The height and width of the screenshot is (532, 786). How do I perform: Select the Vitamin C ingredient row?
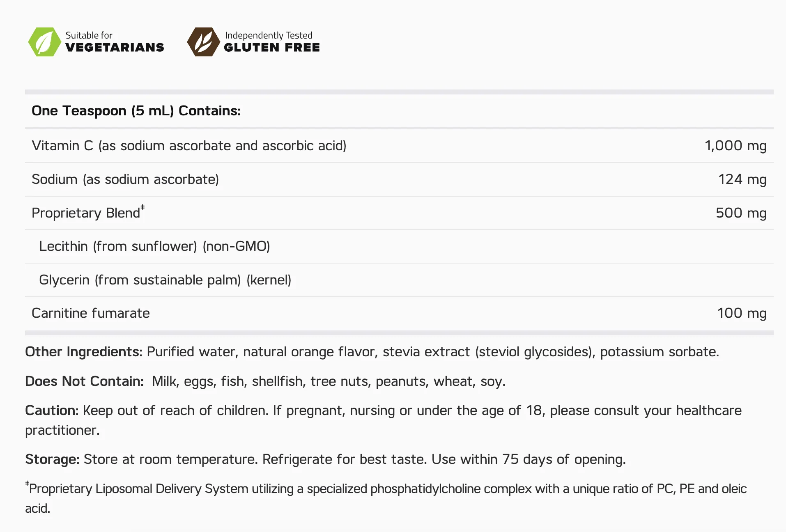click(x=399, y=146)
